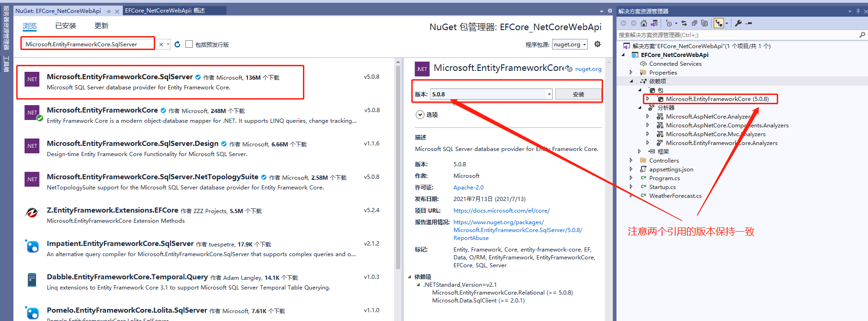Viewport: 868px width, 321px height.
Task: Clear the NuGet search box with X
Action: coord(161,44)
